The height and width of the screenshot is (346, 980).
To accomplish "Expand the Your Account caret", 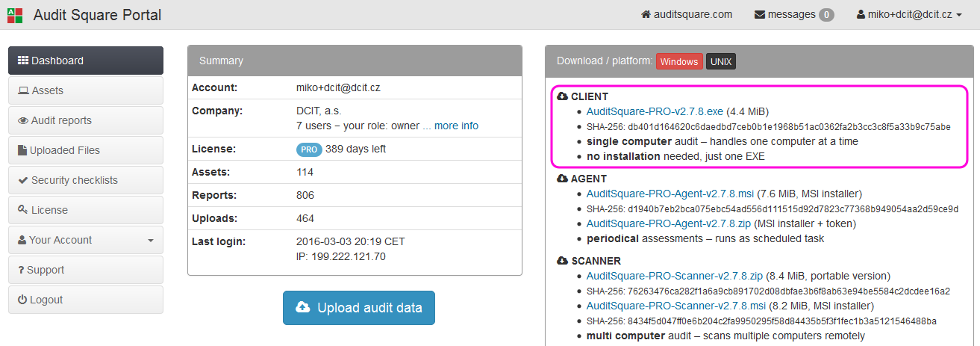I will (151, 241).
